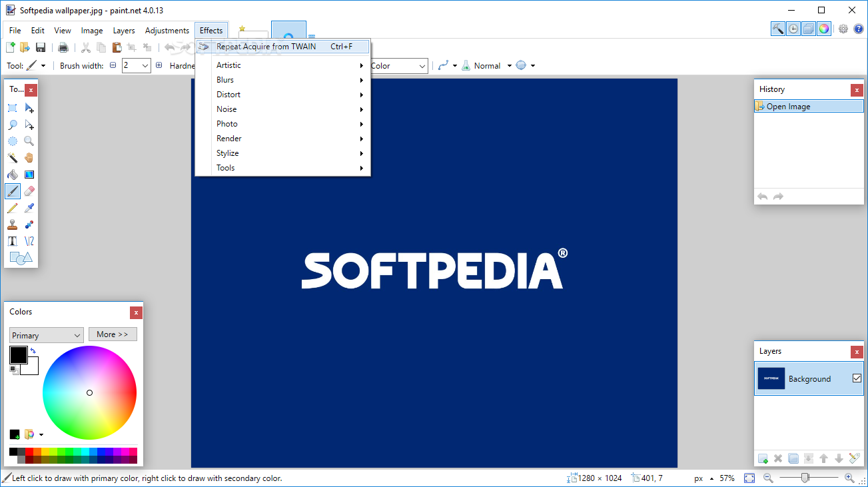Select the Recolor tool
Screen dimensions: 868x487
coord(29,225)
